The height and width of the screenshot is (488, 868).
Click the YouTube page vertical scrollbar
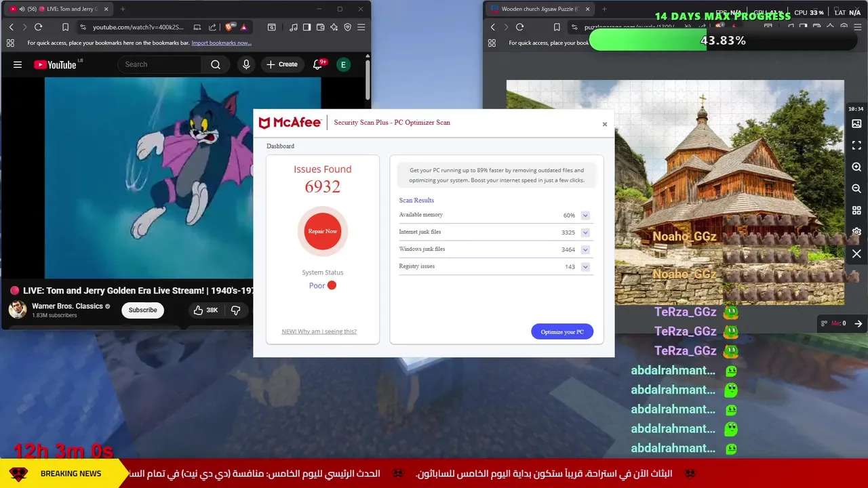(368, 80)
